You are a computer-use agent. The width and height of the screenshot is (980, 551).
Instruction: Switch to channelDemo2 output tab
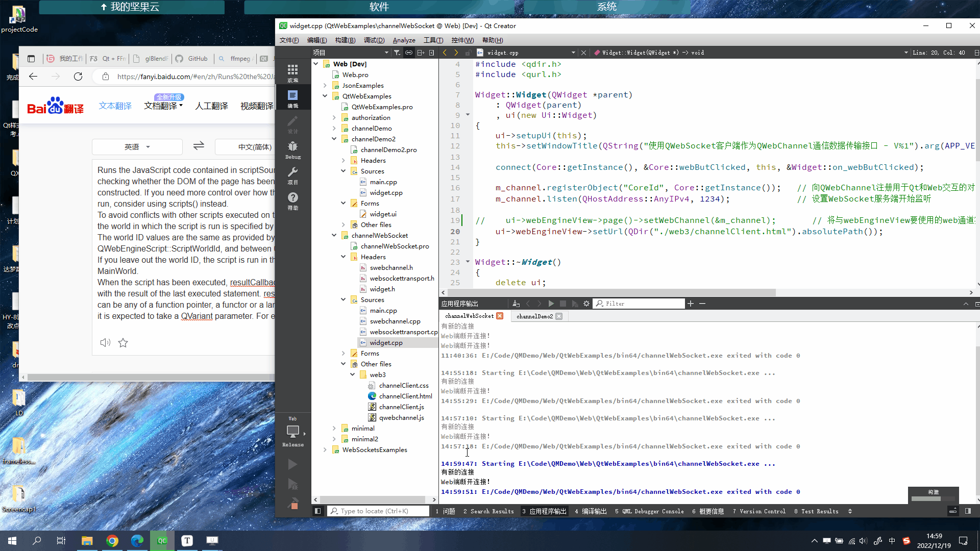[x=534, y=316]
